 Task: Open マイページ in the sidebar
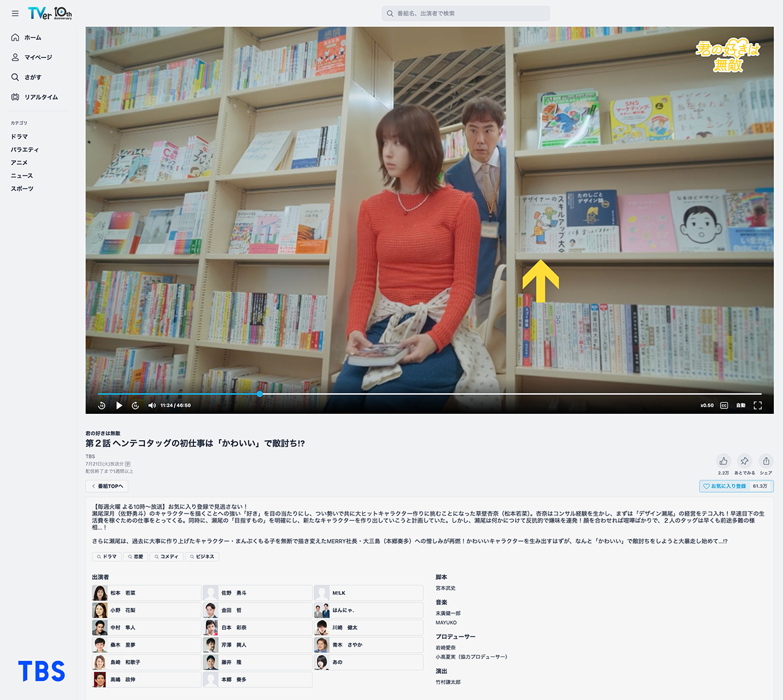[32, 57]
